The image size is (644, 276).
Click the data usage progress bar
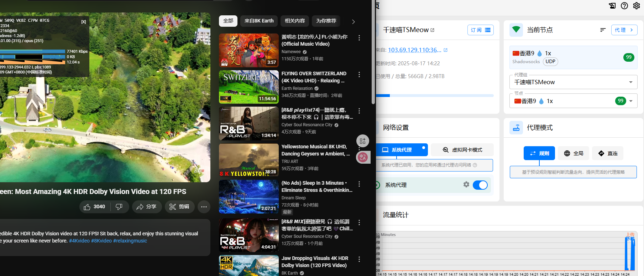coord(435,96)
